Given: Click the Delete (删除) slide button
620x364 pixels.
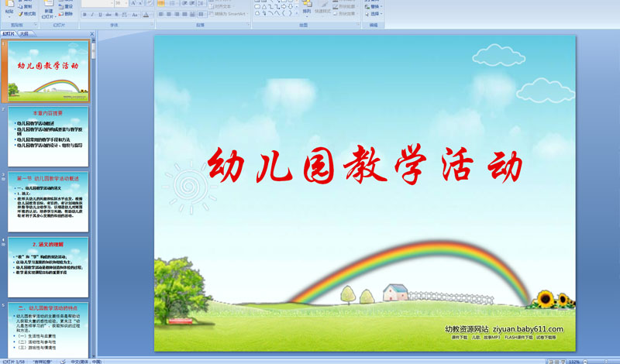Looking at the screenshot, I should pyautogui.click(x=66, y=14).
